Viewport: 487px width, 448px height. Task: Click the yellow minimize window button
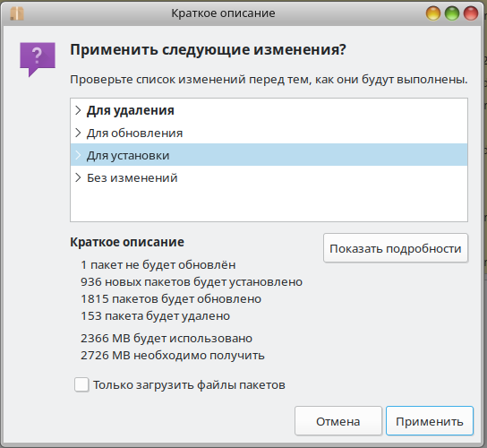(433, 13)
